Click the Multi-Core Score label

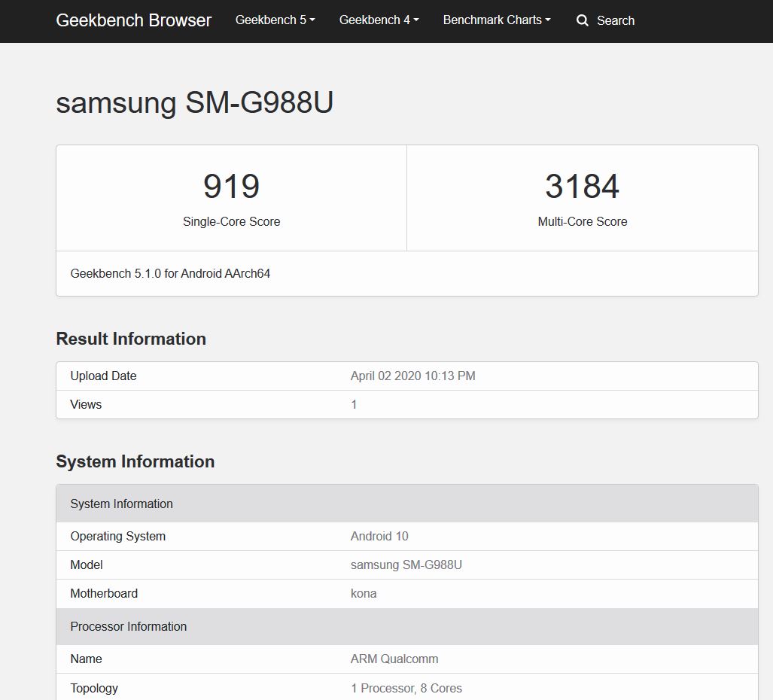click(x=583, y=221)
